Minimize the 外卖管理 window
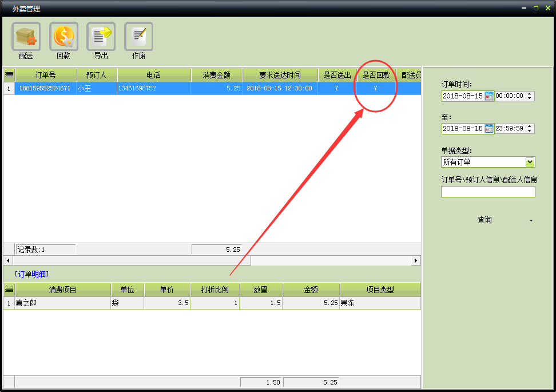This screenshot has height=392, width=556. click(x=524, y=8)
